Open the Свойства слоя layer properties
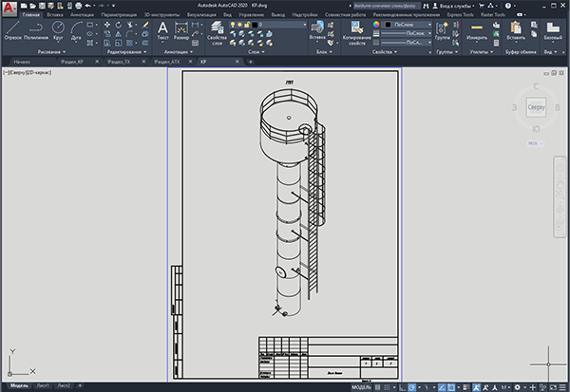This screenshot has width=570, height=392. [217, 32]
